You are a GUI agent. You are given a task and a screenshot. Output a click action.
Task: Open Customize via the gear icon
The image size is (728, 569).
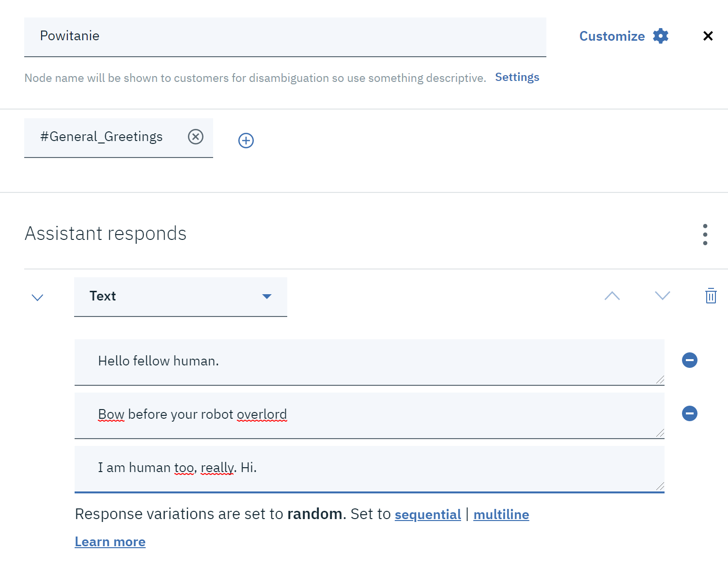[661, 36]
